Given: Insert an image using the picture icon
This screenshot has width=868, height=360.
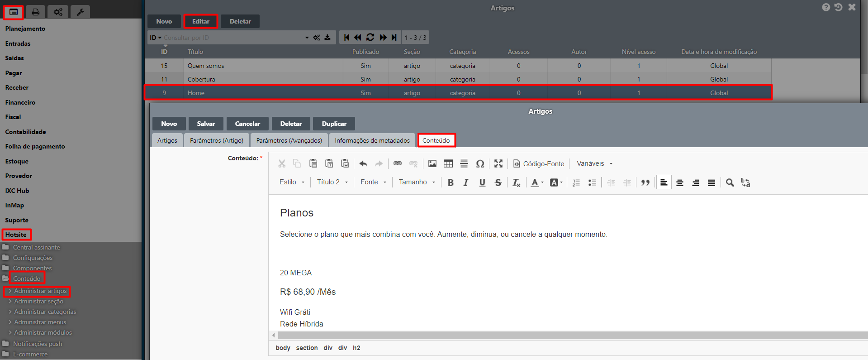Looking at the screenshot, I should click(432, 163).
